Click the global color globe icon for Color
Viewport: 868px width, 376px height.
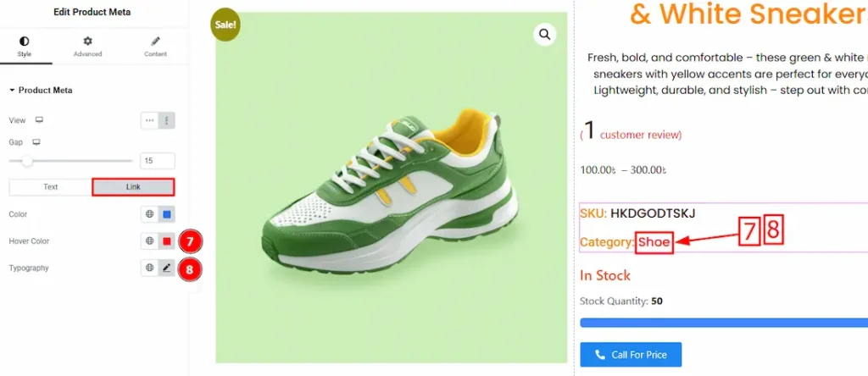pos(149,214)
